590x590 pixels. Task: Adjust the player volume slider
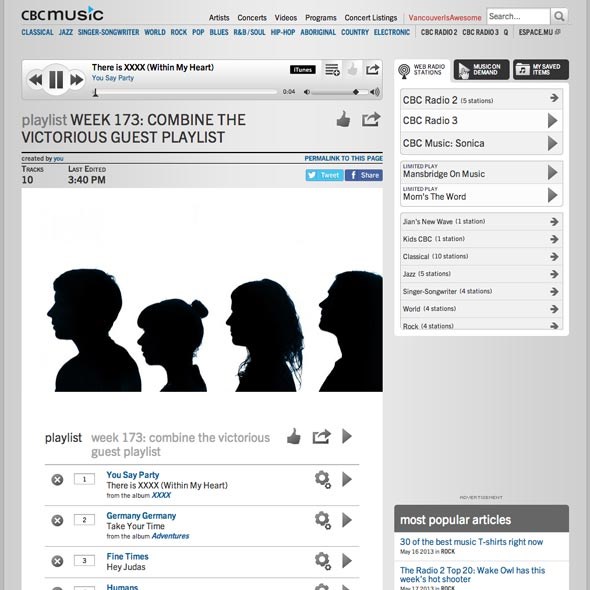[339, 92]
